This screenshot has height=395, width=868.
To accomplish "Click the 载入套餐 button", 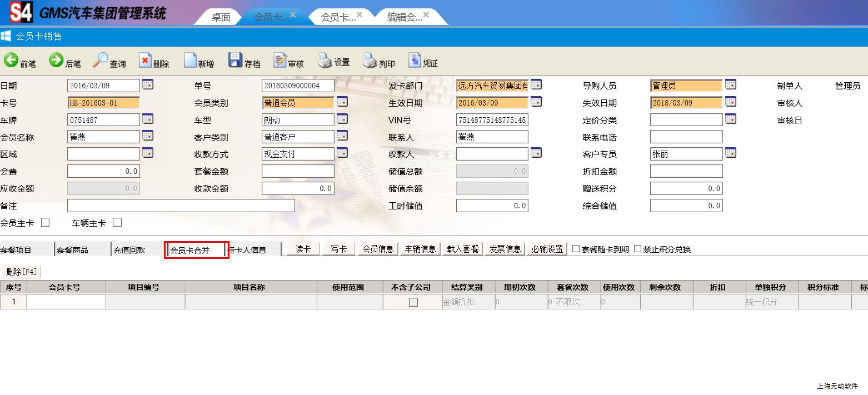I will point(463,249).
